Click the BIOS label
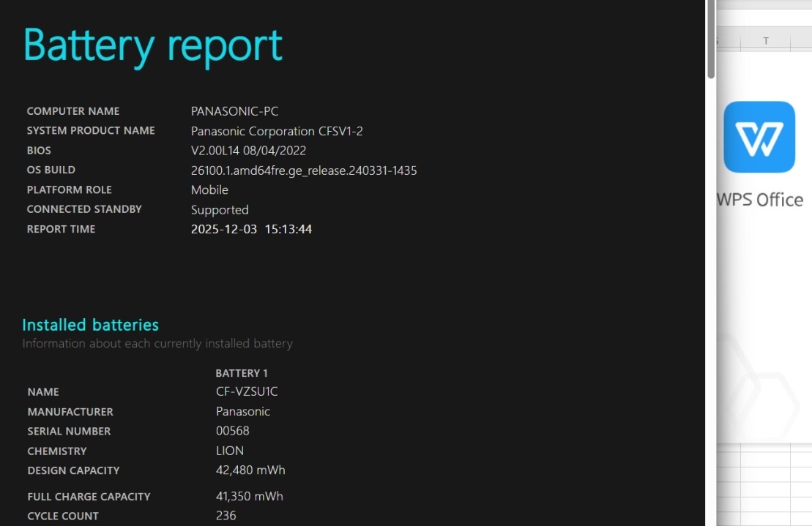Screen dimensions: 812x526 (39, 151)
